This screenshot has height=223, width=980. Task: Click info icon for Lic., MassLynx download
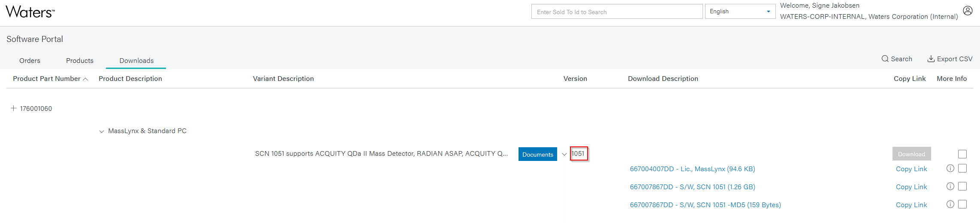point(950,169)
